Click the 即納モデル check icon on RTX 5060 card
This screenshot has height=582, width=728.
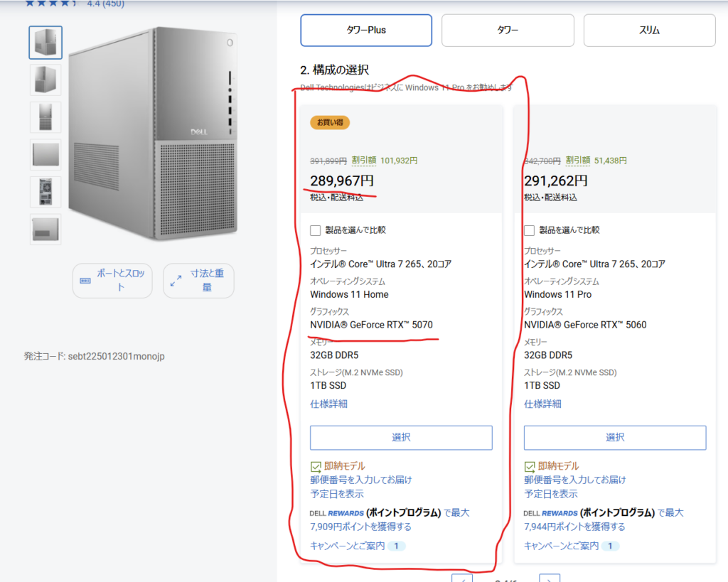[529, 466]
